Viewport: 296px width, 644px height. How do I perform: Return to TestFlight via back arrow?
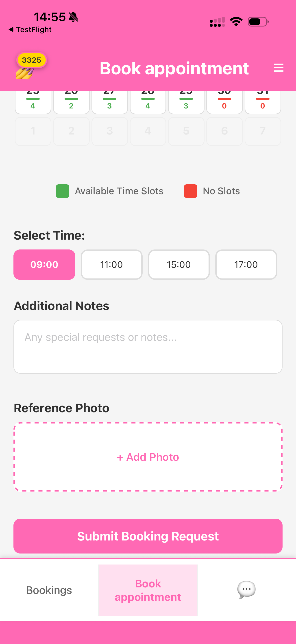tap(30, 29)
